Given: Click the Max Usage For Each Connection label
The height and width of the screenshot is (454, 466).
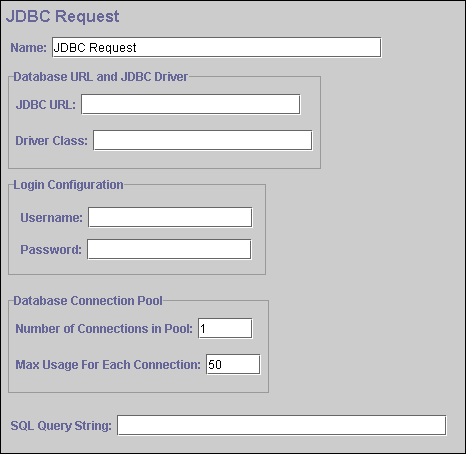Looking at the screenshot, I should point(108,365).
